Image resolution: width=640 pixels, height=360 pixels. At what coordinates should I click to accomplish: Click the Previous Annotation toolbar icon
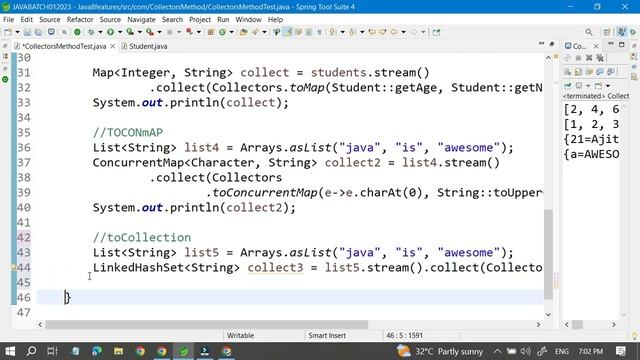[352, 32]
